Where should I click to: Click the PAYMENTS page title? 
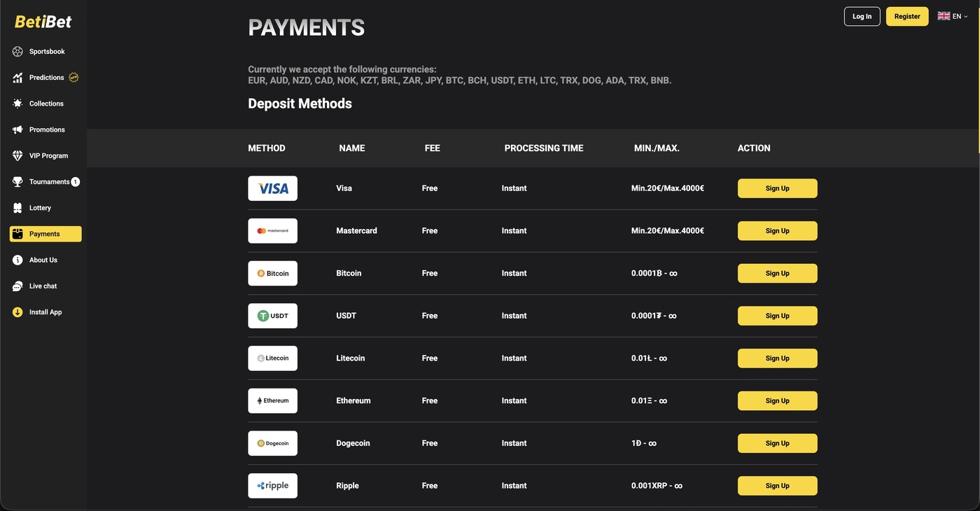[307, 27]
